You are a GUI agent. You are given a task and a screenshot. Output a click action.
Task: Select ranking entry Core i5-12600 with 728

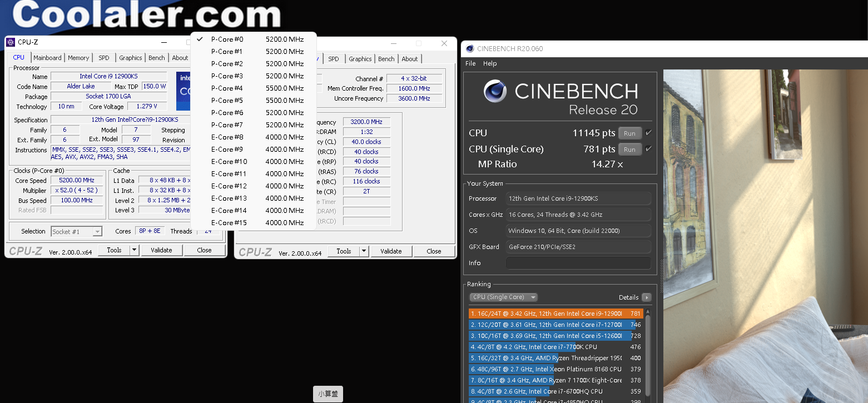[x=556, y=336]
